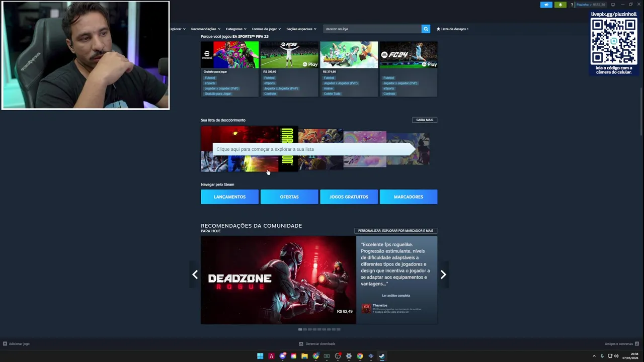Show previous community recommendation arrow
Viewport: 644px width, 362px height.
pos(195,275)
